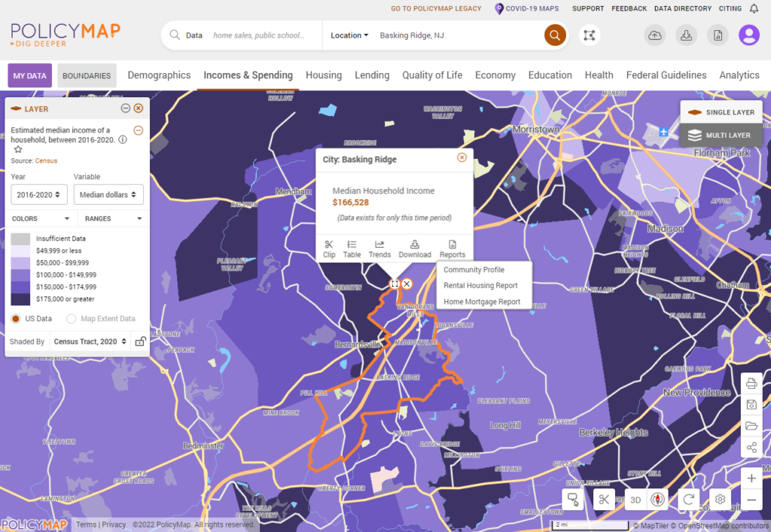Open the notifications bell
This screenshot has height=532, width=771.
click(754, 8)
